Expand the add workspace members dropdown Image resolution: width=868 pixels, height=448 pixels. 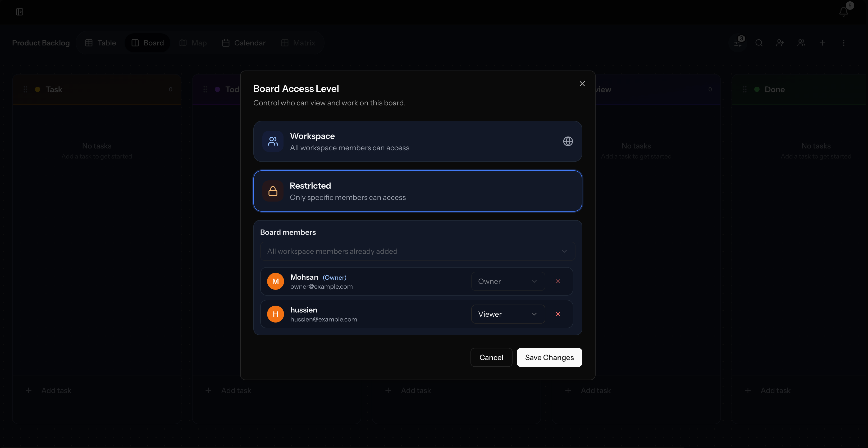point(417,251)
